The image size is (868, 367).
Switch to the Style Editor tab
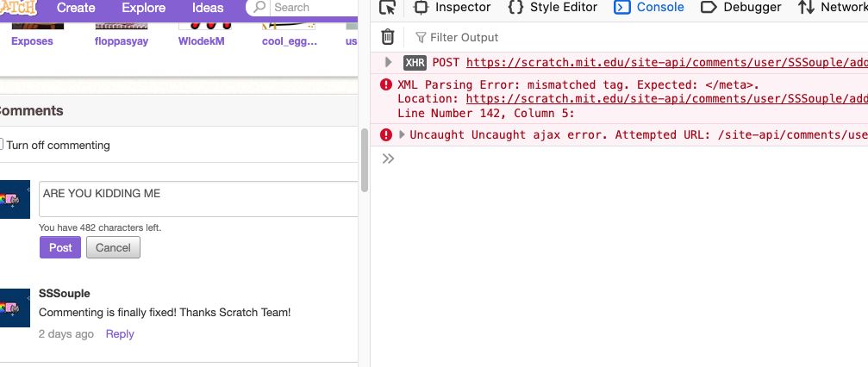(553, 7)
